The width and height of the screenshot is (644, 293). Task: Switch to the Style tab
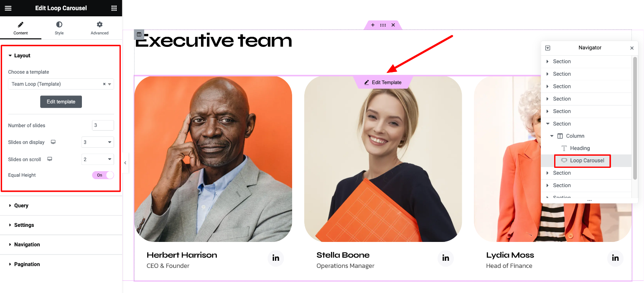59,28
